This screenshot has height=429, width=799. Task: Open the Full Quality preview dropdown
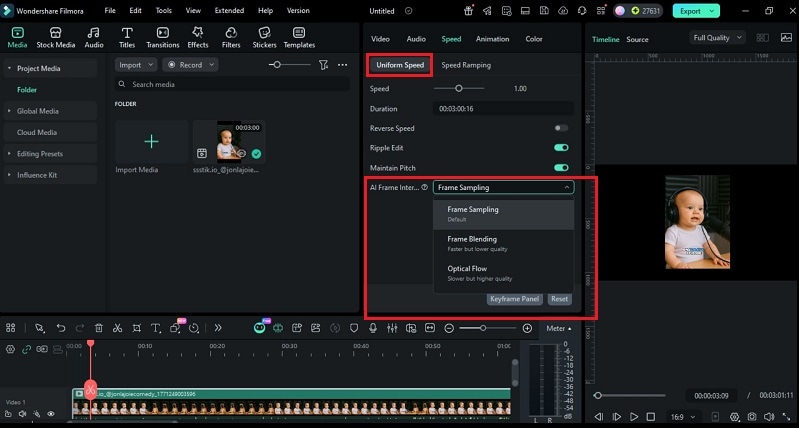tap(717, 38)
